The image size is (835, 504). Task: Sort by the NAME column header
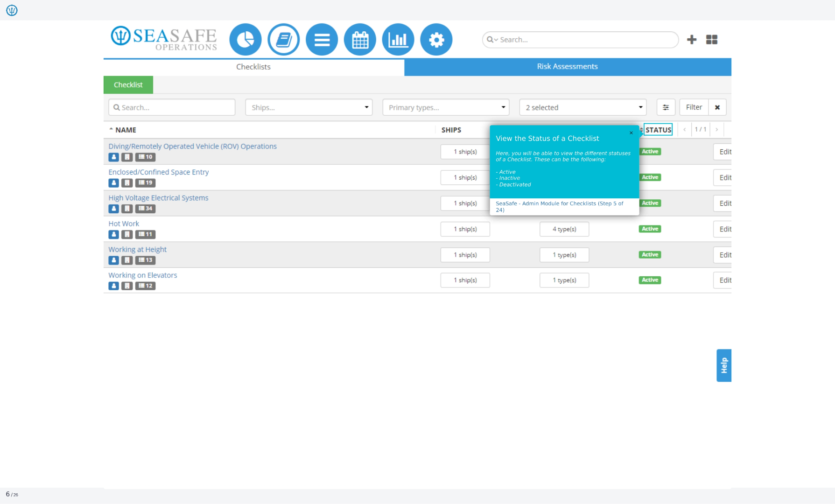coord(126,130)
